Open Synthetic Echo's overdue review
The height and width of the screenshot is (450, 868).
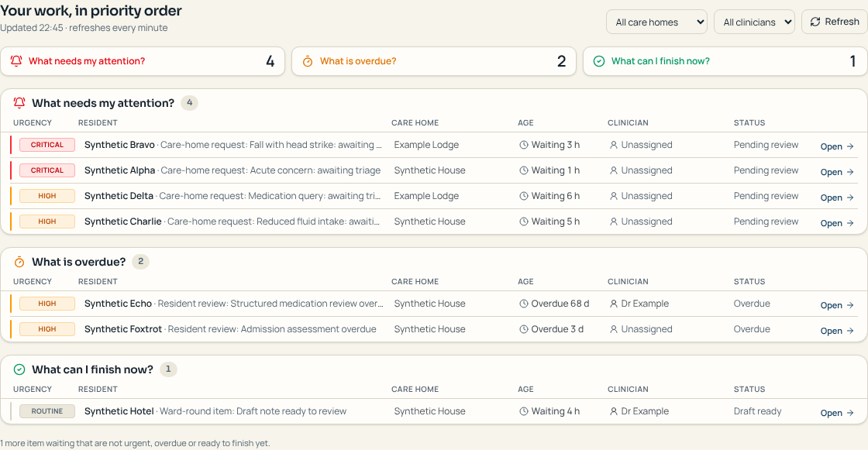(x=837, y=305)
